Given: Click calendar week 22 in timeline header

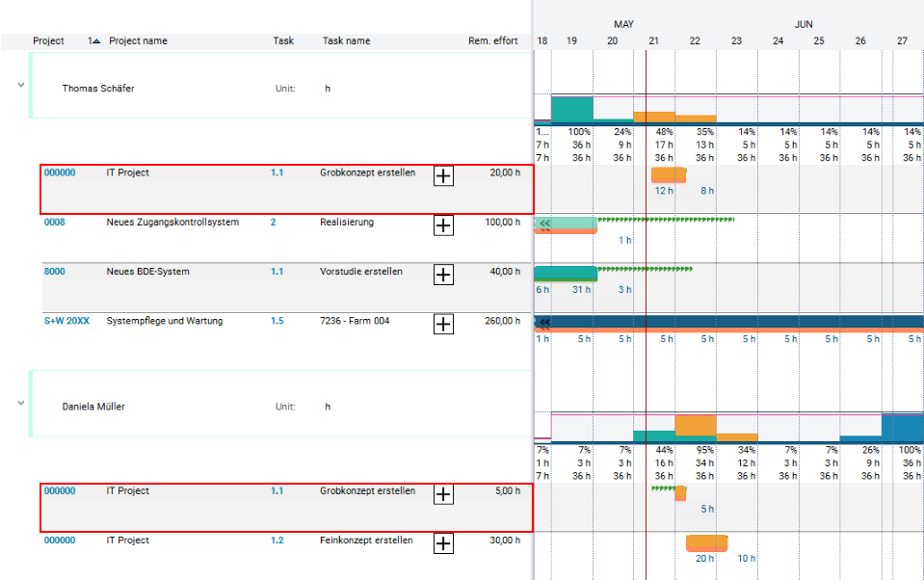Looking at the screenshot, I should 695,41.
